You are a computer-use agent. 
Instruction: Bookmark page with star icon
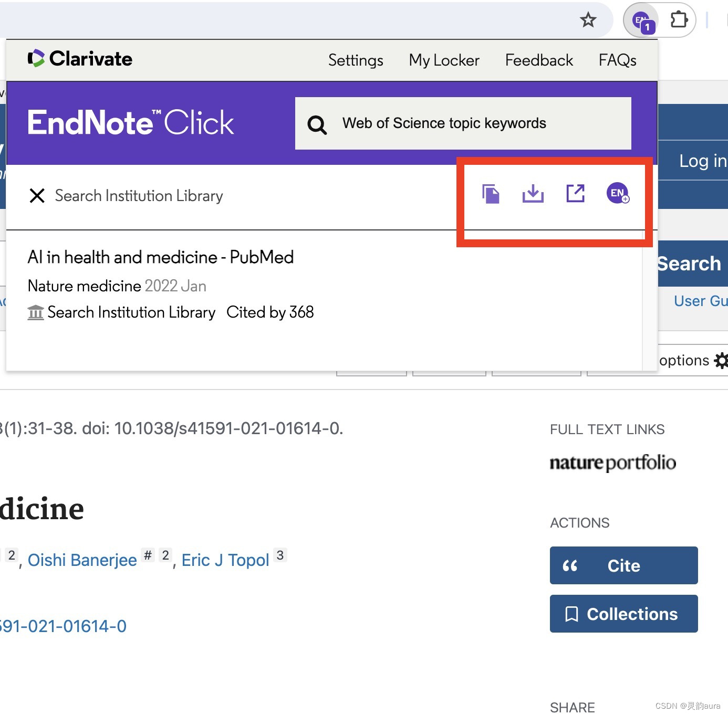pos(588,20)
